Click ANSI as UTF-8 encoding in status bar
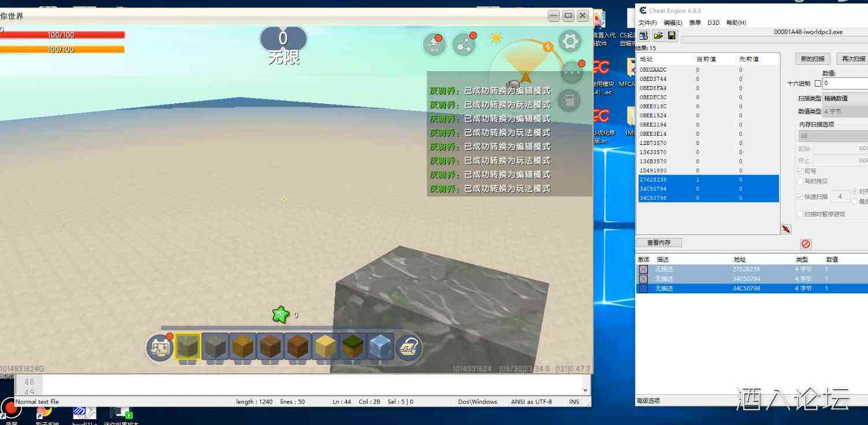Image resolution: width=868 pixels, height=425 pixels. point(531,402)
